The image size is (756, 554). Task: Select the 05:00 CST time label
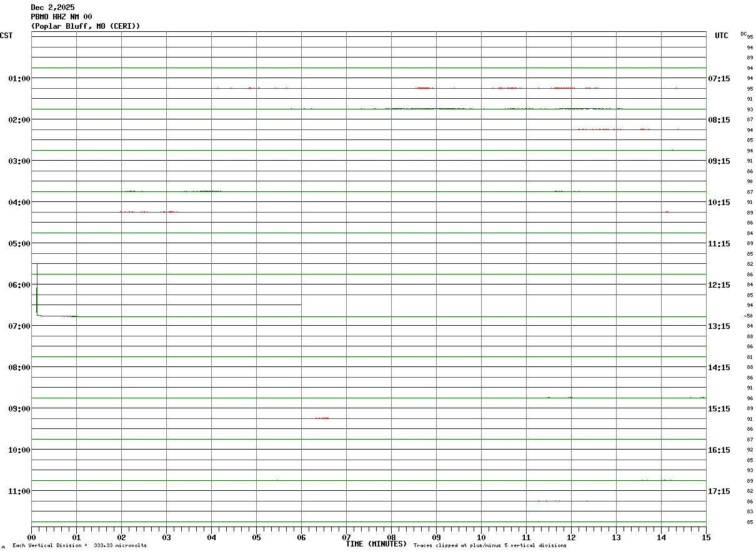click(x=19, y=243)
